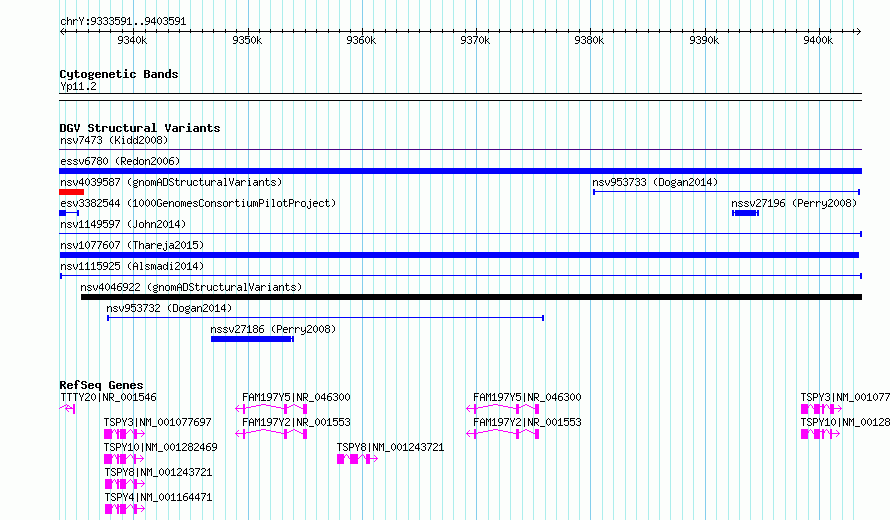Select the TTTY20 gene glyph

[x=68, y=409]
